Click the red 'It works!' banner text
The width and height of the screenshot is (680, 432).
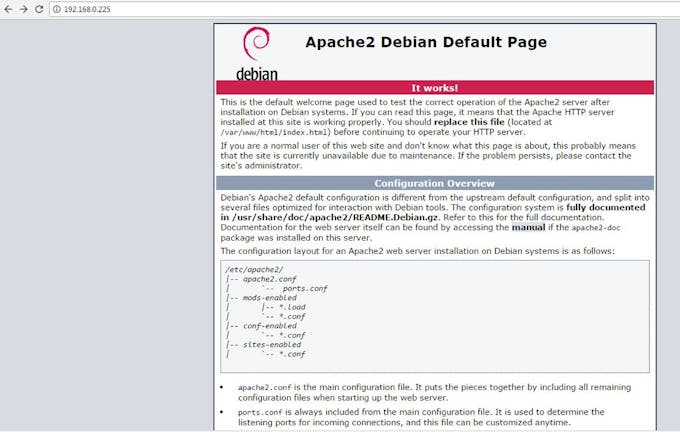tap(435, 88)
